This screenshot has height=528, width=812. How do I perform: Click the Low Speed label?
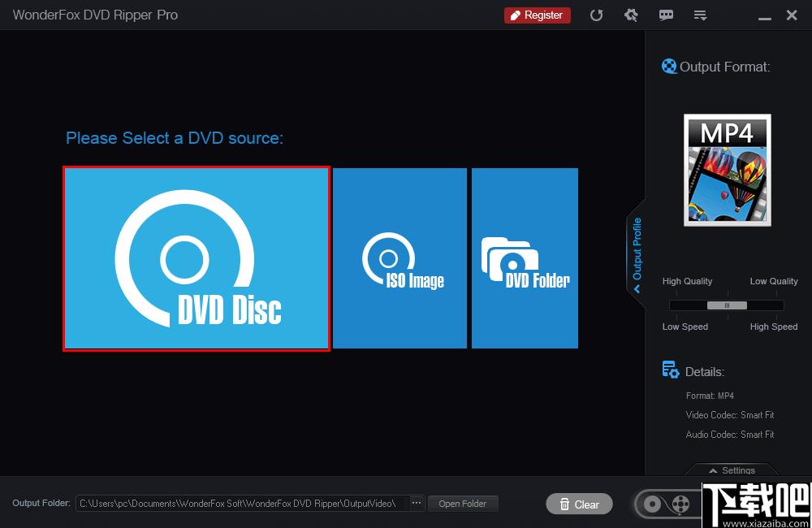685,327
